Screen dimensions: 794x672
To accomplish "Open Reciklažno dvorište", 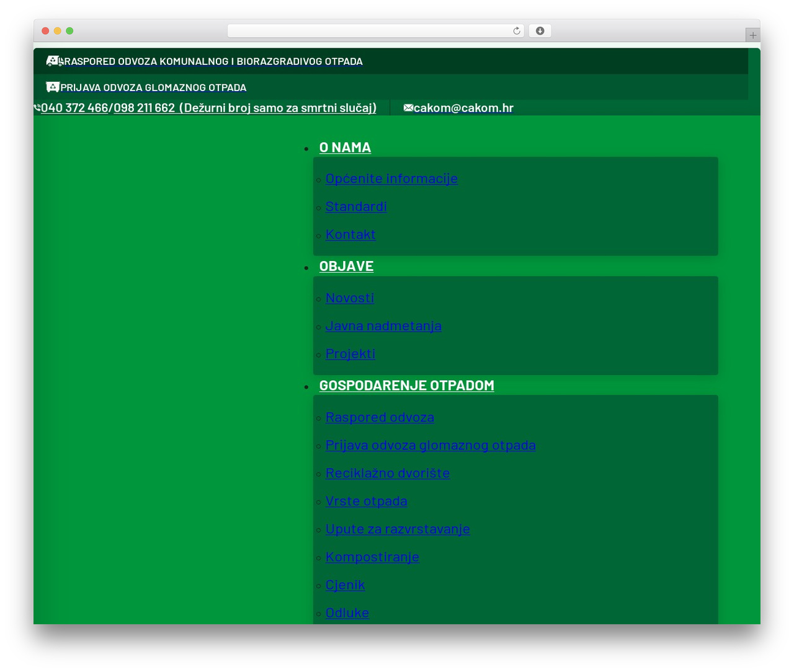I will (388, 473).
